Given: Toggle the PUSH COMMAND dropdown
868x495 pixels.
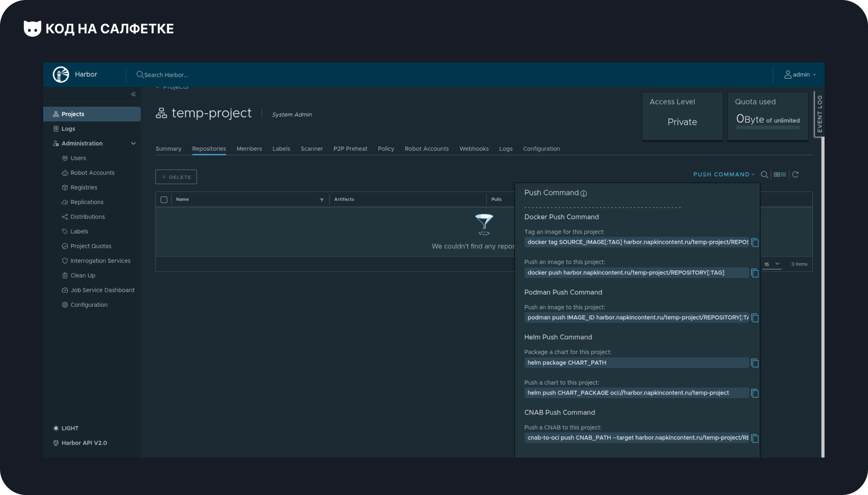Looking at the screenshot, I should [x=724, y=174].
